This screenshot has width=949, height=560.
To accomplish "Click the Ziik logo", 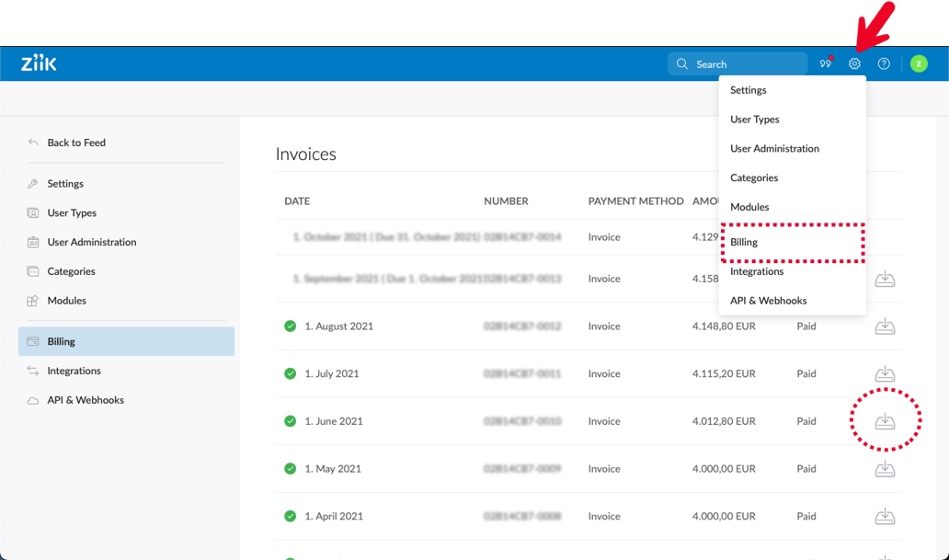I will (40, 63).
